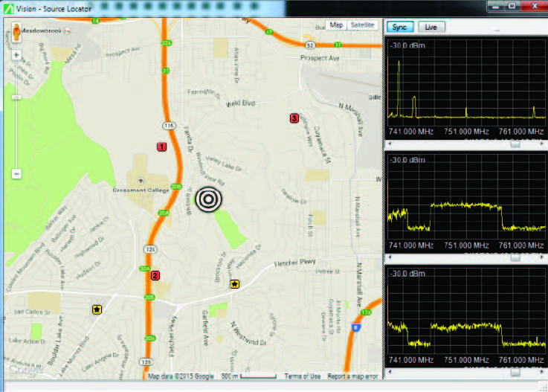This screenshot has width=548, height=392.
Task: Click yellow star marker near Fletcher Pkwy
Action: point(235,283)
